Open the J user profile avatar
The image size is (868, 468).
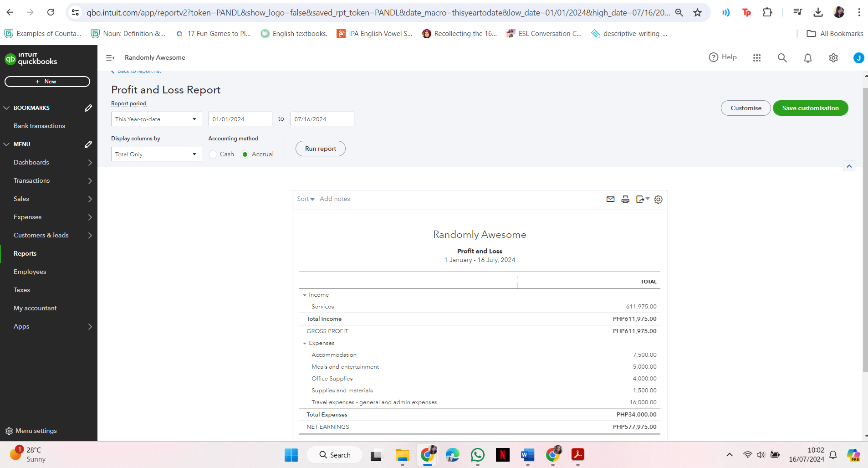coord(858,58)
